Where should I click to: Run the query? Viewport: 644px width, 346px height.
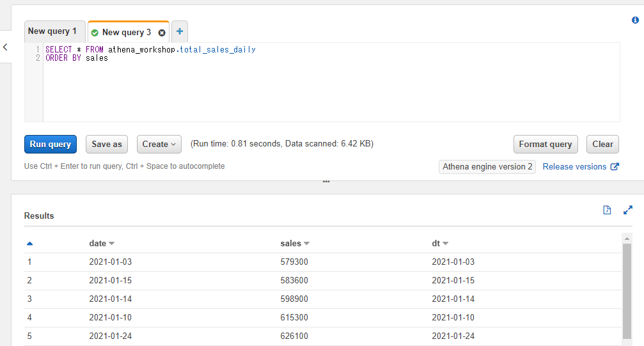point(51,145)
